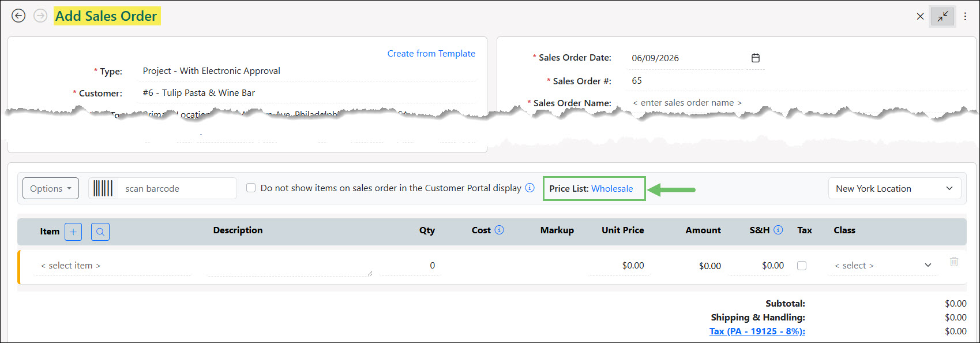Click the scan barcode input field

click(x=177, y=188)
